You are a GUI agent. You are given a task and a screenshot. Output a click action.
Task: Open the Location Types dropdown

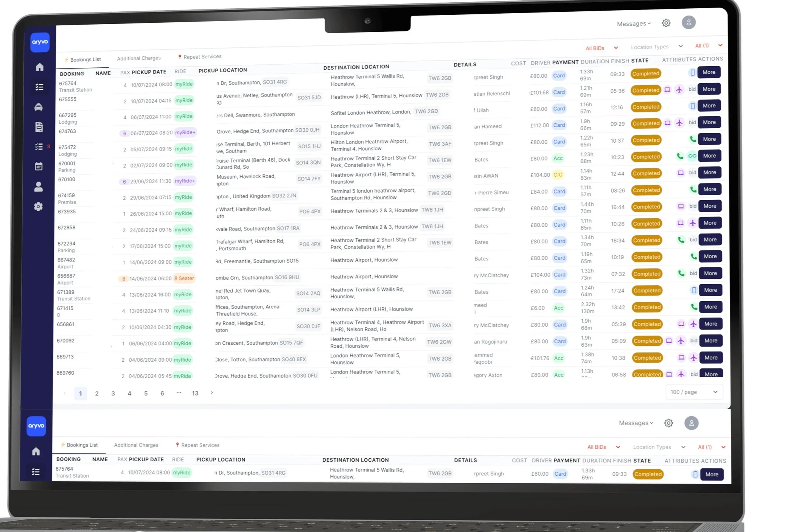tap(656, 47)
